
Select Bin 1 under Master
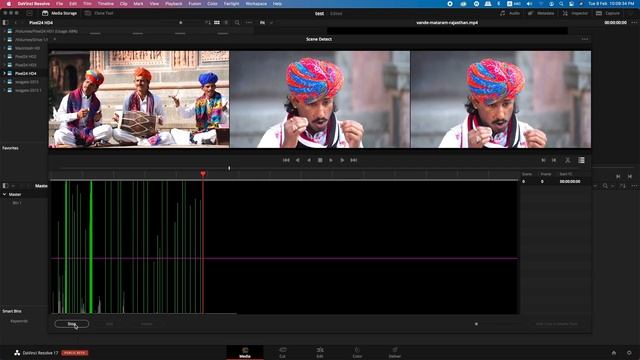coord(17,203)
